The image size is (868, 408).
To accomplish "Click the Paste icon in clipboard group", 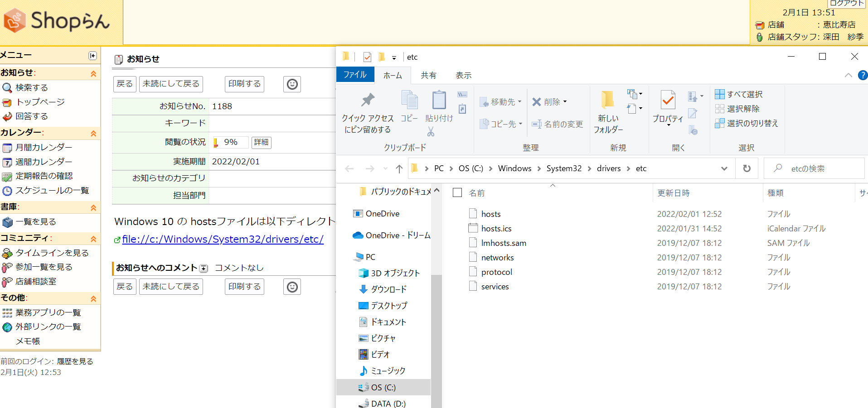I will tap(439, 101).
